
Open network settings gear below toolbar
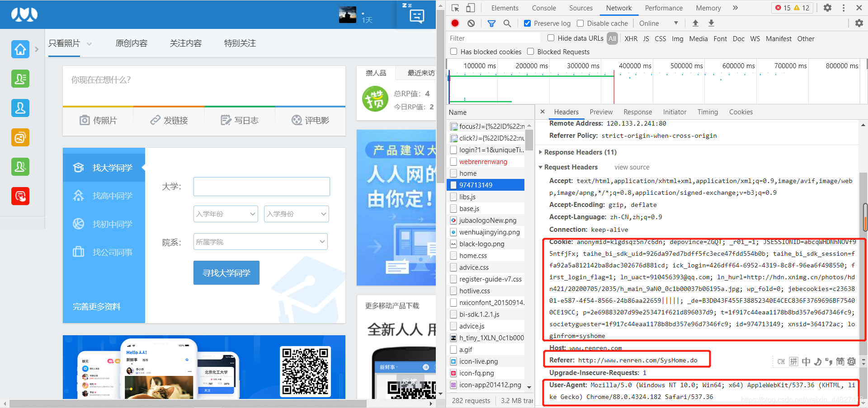859,23
